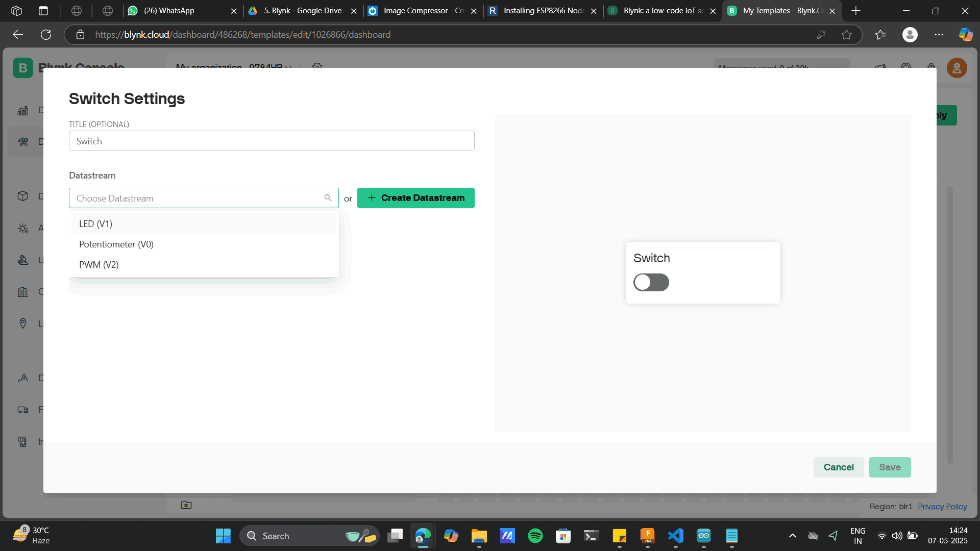Click the datastream search magnifier icon
This screenshot has height=551, width=980.
click(328, 198)
